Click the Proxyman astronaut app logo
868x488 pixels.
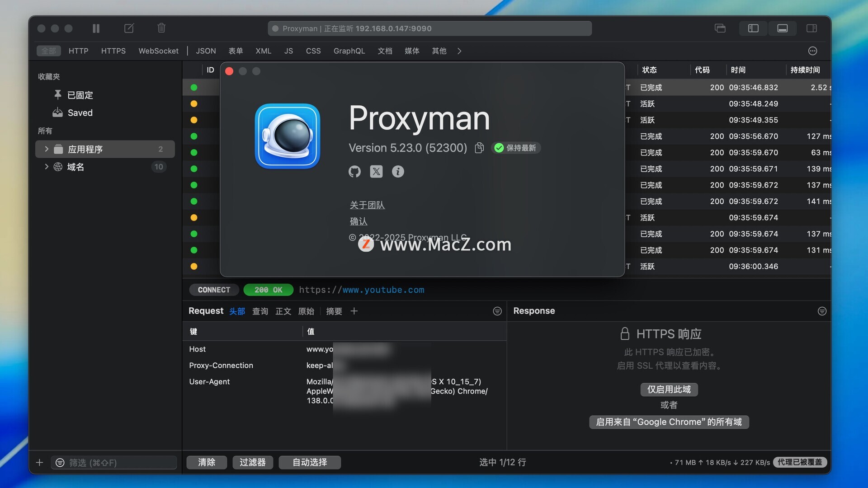pos(288,136)
